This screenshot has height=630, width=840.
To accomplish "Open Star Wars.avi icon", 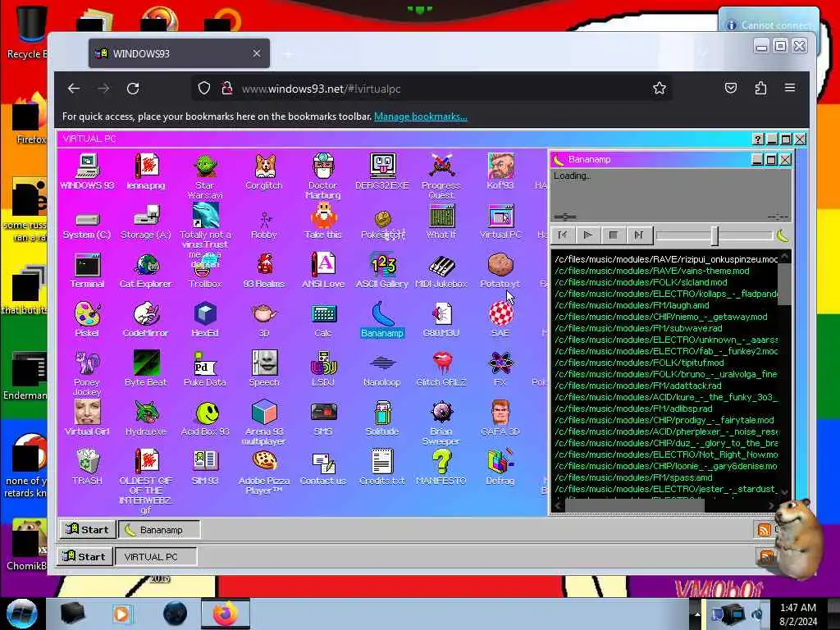I will click(204, 176).
